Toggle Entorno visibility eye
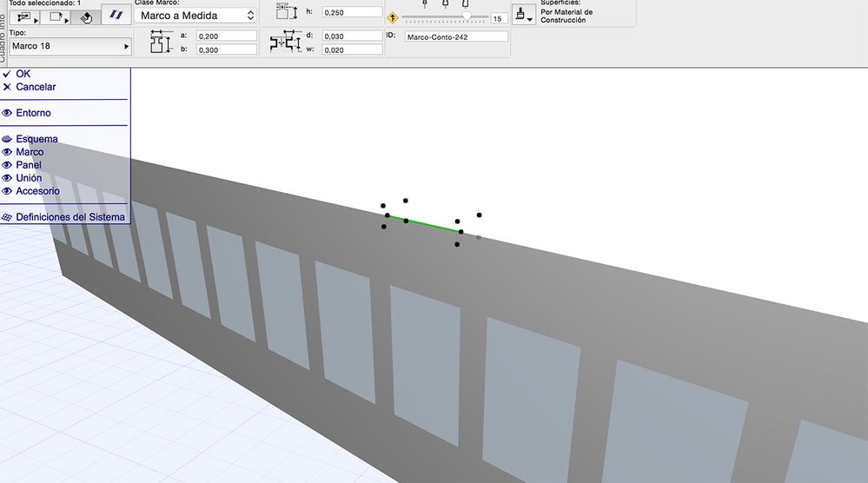The height and width of the screenshot is (483, 868). point(7,113)
